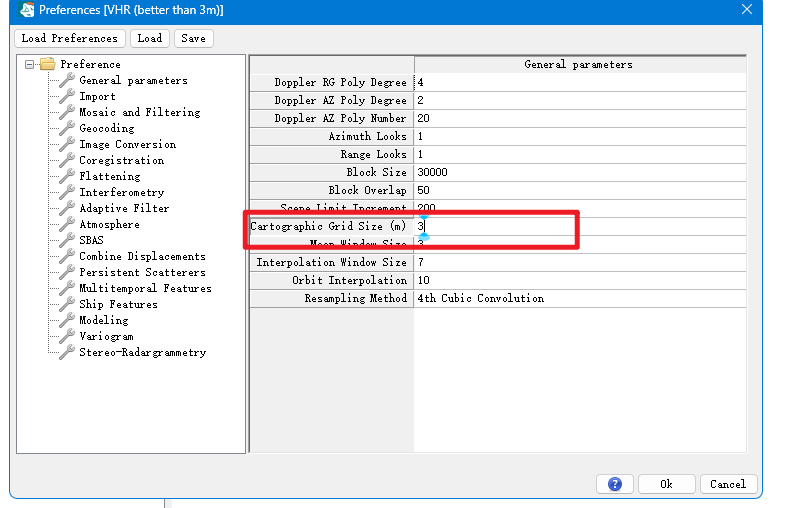Image resolution: width=795 pixels, height=508 pixels.
Task: Click the Load Preferences button
Action: pos(69,39)
